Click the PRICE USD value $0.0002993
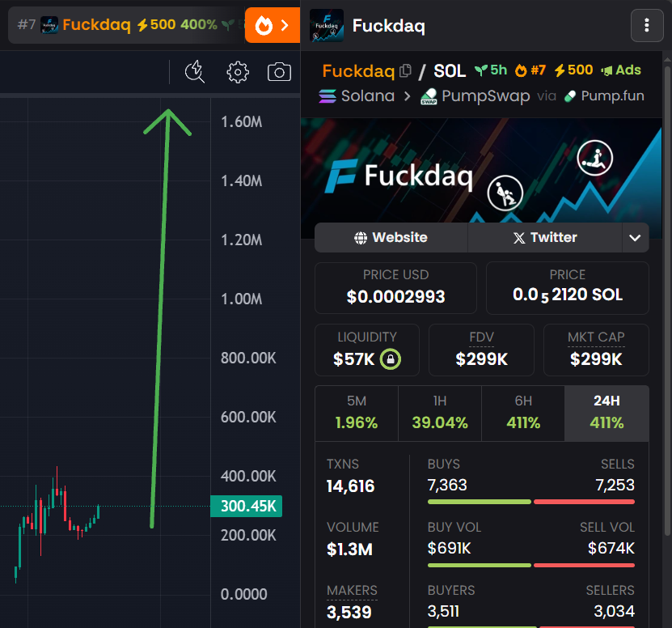The height and width of the screenshot is (628, 672). [x=395, y=297]
